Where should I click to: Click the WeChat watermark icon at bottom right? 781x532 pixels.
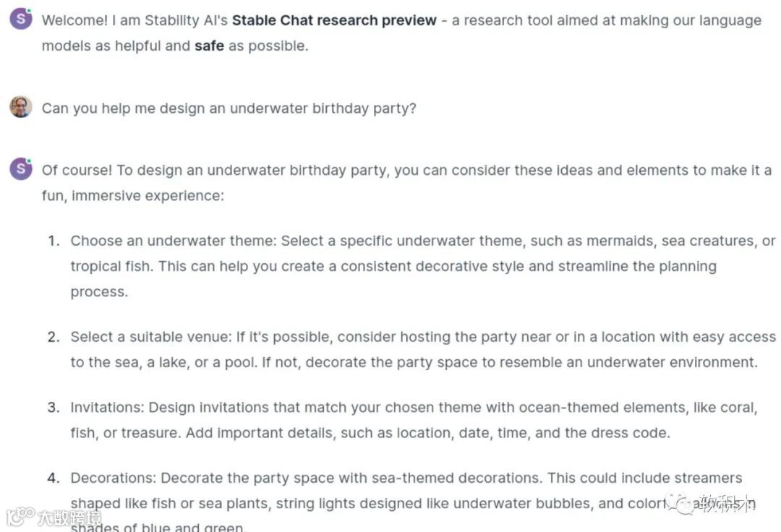point(680,504)
